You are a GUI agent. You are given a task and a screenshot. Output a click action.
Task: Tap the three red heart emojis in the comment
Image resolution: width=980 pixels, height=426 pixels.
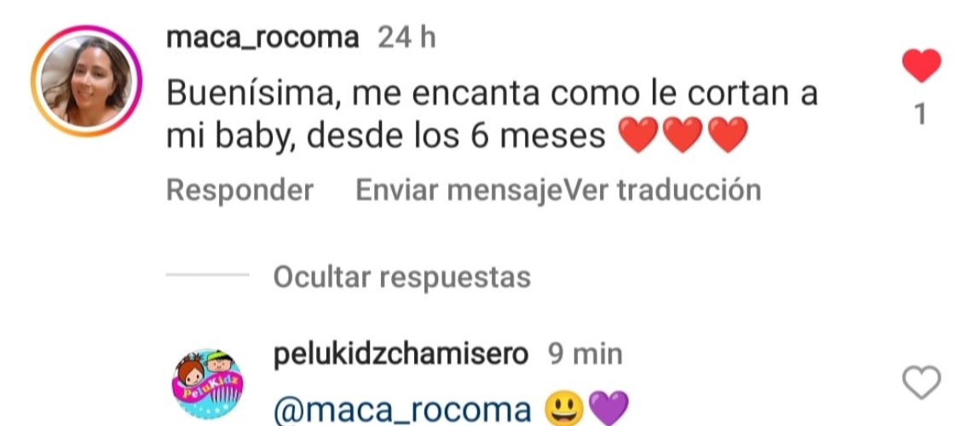[x=683, y=135]
